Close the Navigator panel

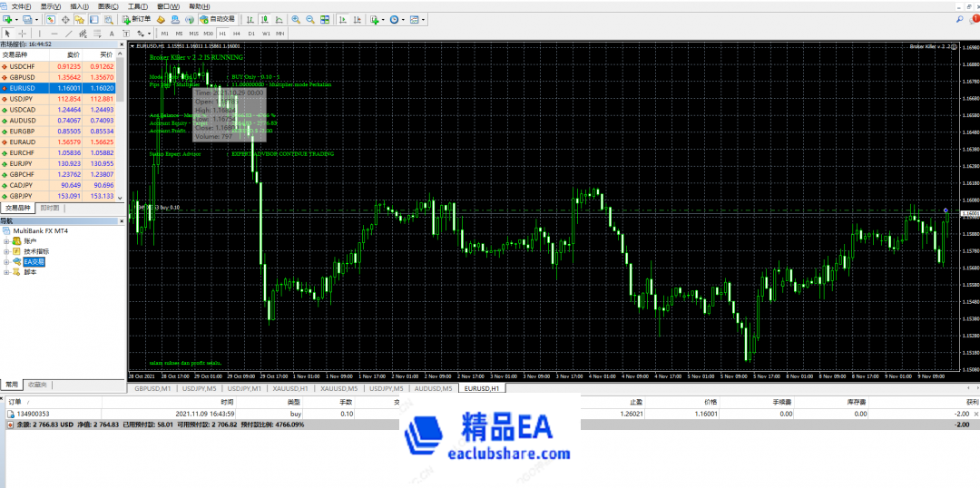[122, 221]
